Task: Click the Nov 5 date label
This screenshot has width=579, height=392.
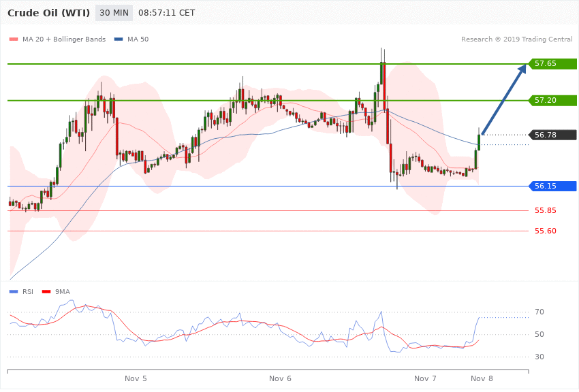Action: click(136, 378)
